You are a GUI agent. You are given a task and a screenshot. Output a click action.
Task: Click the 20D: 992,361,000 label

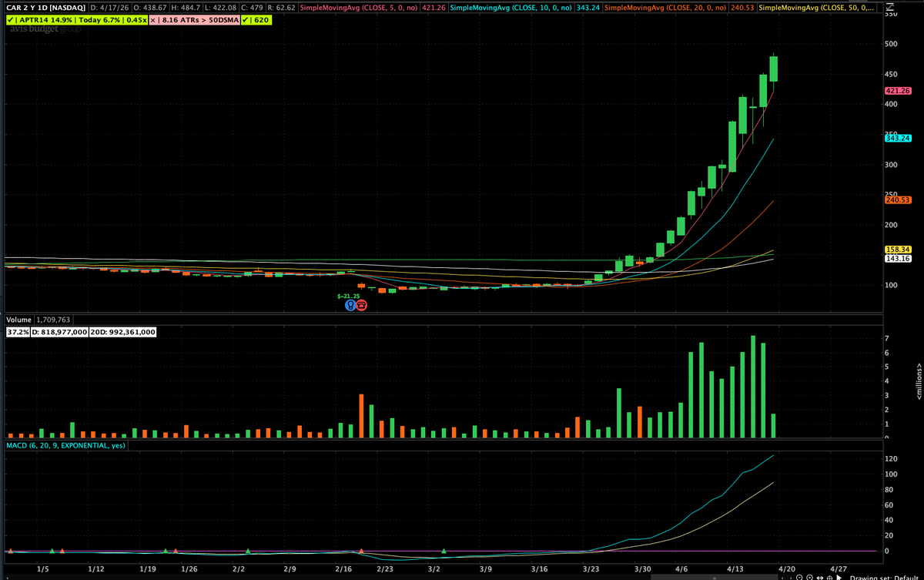pos(123,332)
